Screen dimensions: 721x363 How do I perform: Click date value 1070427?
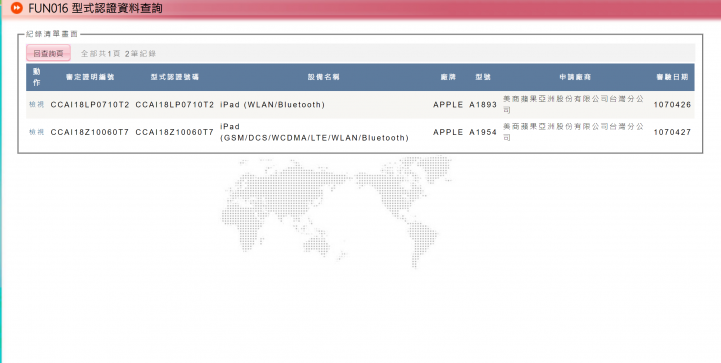click(672, 132)
